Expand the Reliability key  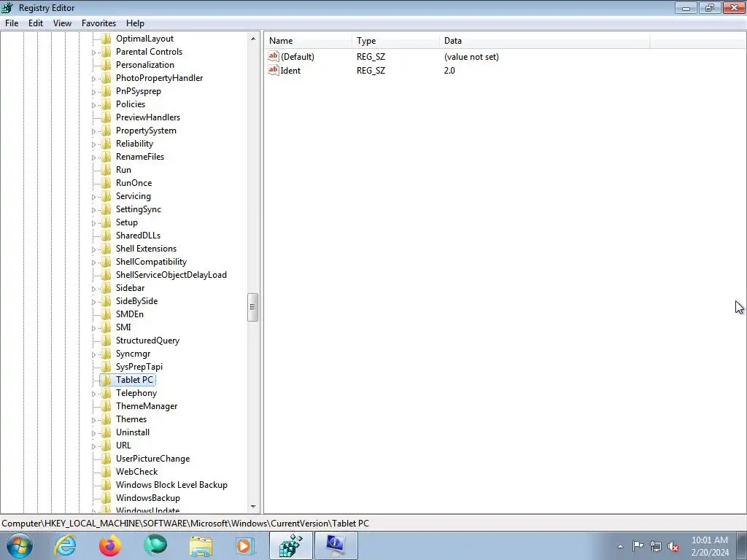click(x=94, y=144)
